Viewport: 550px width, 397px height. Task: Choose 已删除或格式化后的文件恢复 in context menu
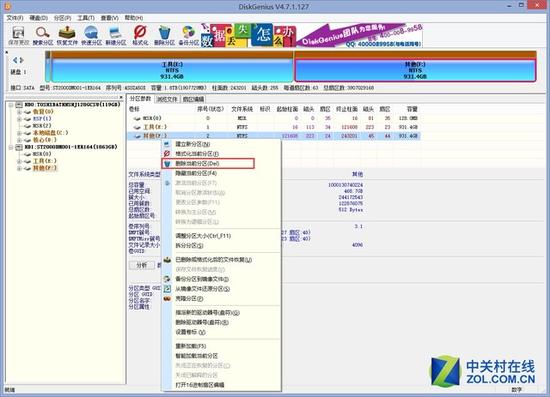214,260
